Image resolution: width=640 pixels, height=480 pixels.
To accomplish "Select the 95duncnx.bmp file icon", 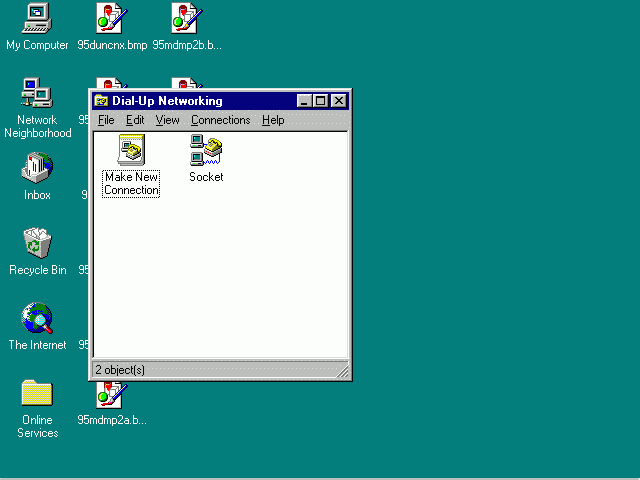I will click(x=111, y=17).
